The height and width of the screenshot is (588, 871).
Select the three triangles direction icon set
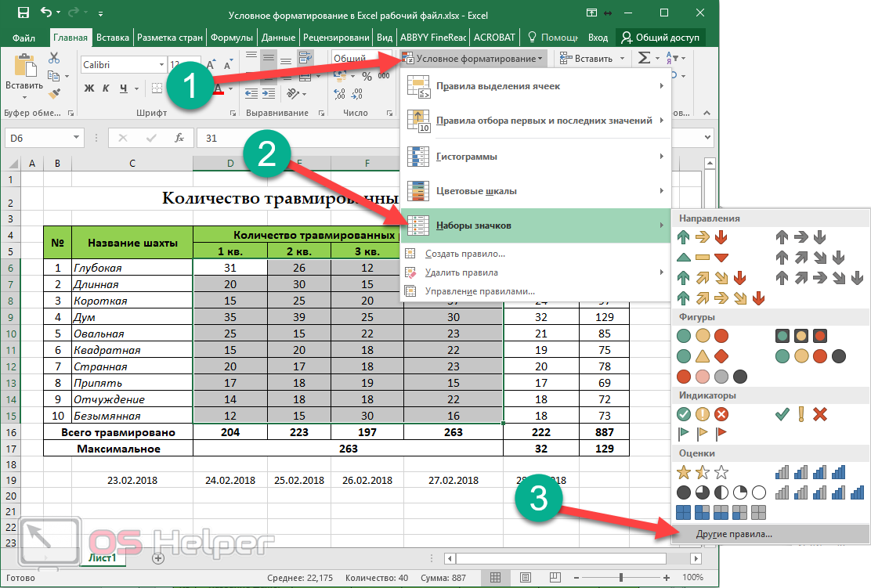point(702,258)
